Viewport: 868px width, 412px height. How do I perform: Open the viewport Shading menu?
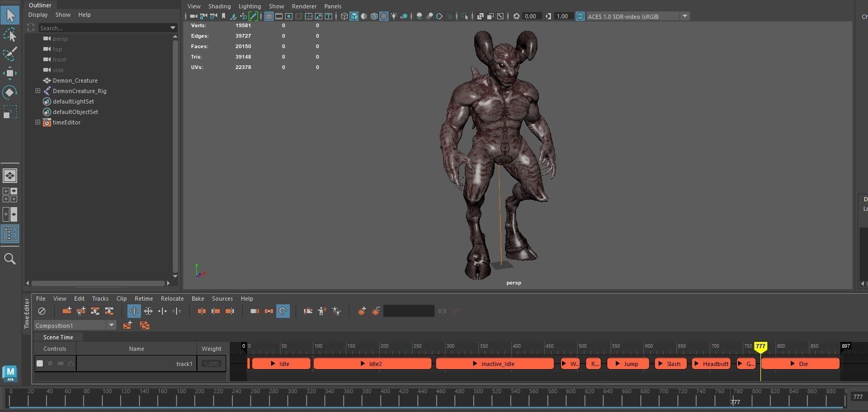click(x=219, y=6)
